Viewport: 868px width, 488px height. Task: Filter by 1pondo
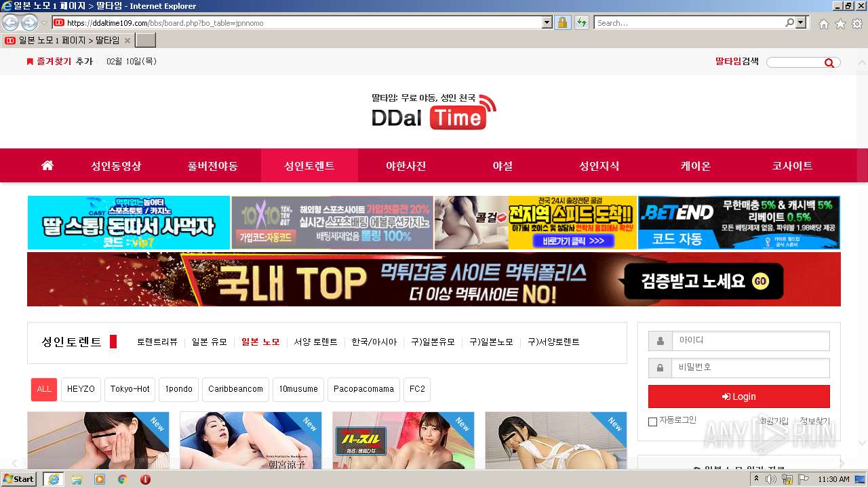click(x=179, y=389)
